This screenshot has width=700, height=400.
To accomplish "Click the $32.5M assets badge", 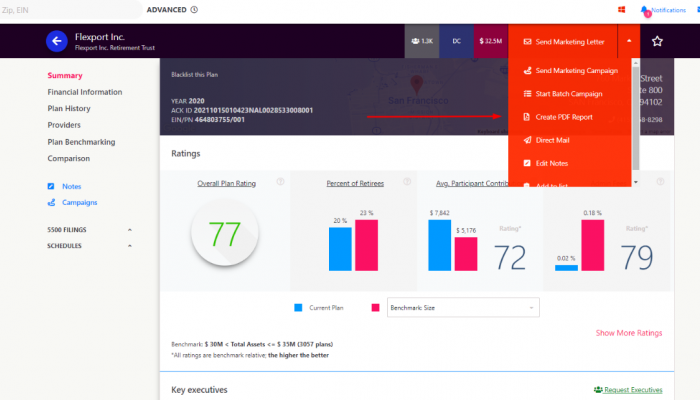I will pyautogui.click(x=490, y=42).
